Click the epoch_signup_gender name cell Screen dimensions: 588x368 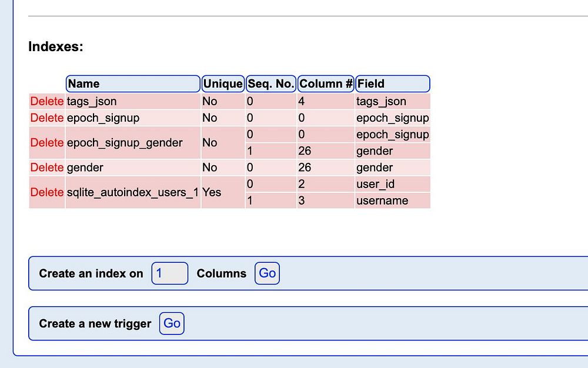point(125,143)
